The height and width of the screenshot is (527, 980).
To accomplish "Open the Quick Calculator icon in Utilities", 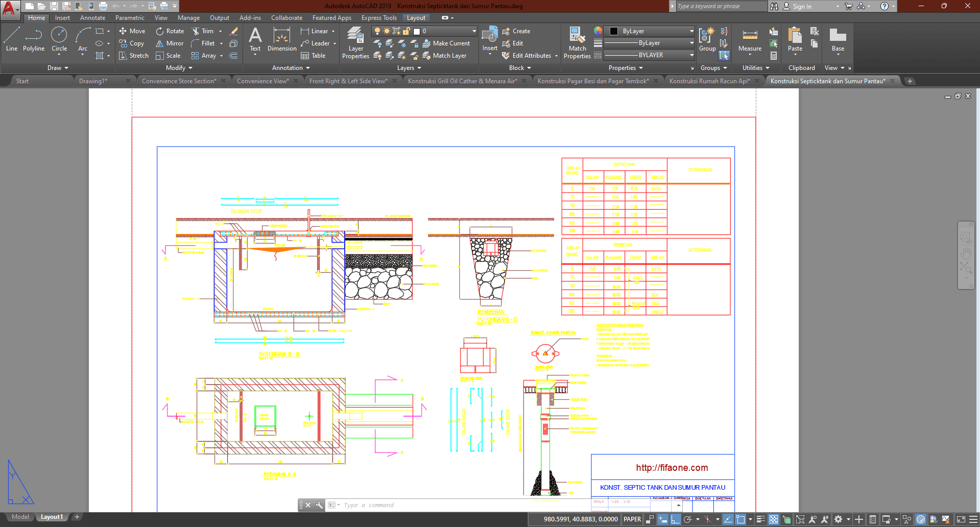I will 774,56.
